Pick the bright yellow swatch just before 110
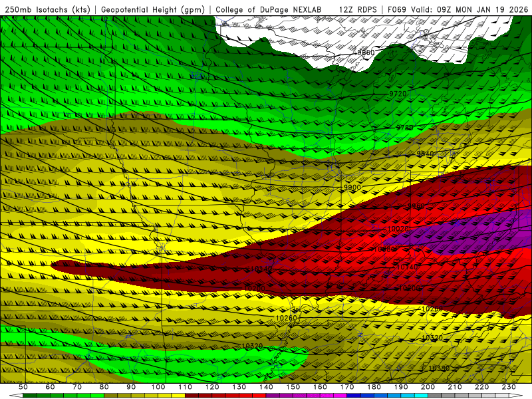The image size is (532, 399). [x=178, y=396]
